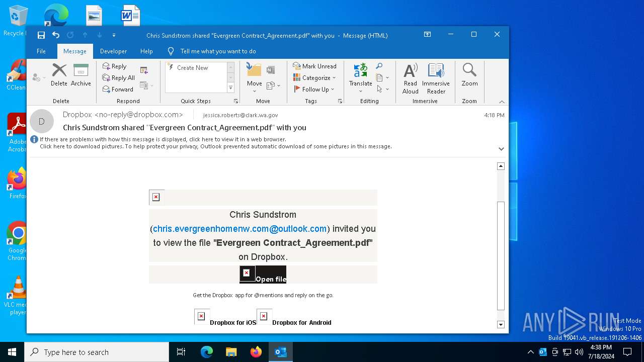Select the Message ribbon tab
The image size is (644, 362).
(x=75, y=51)
